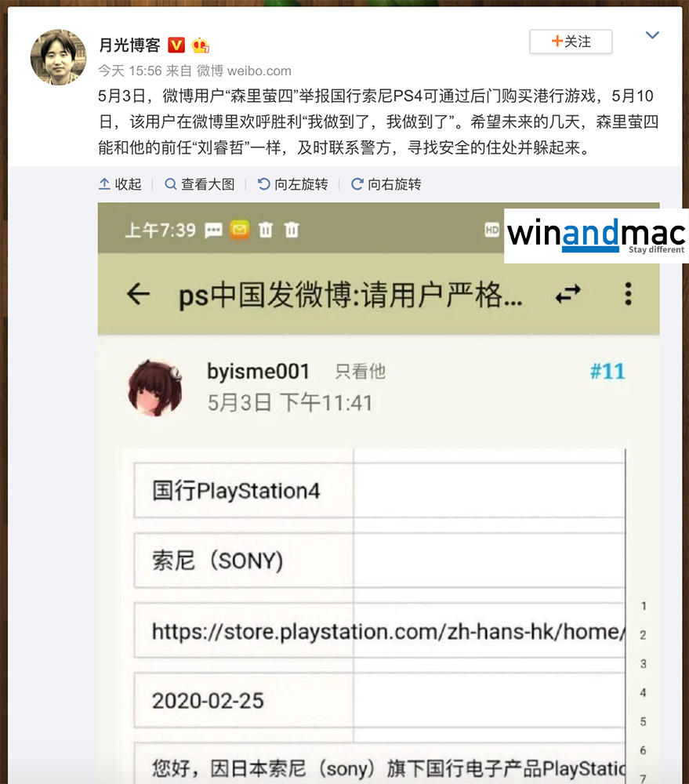Open the three-dot overflow menu
This screenshot has width=689, height=784.
click(629, 293)
